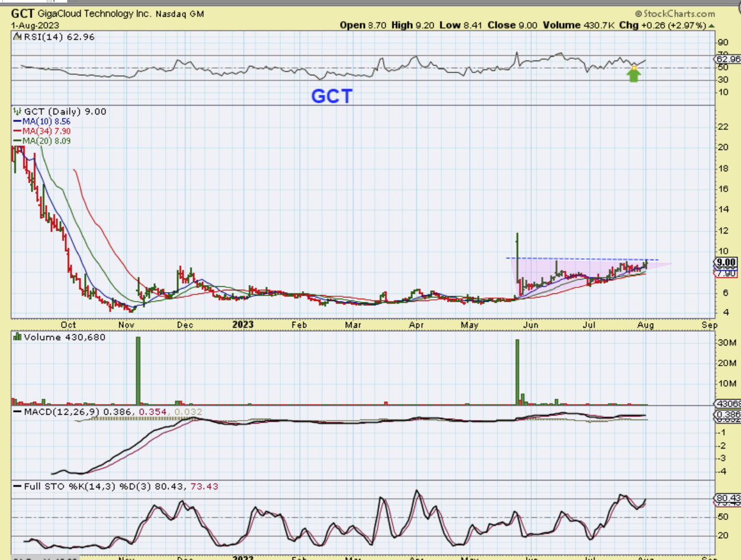The image size is (741, 560).
Task: Click the -4 label on MACD axis
Action: (722, 471)
